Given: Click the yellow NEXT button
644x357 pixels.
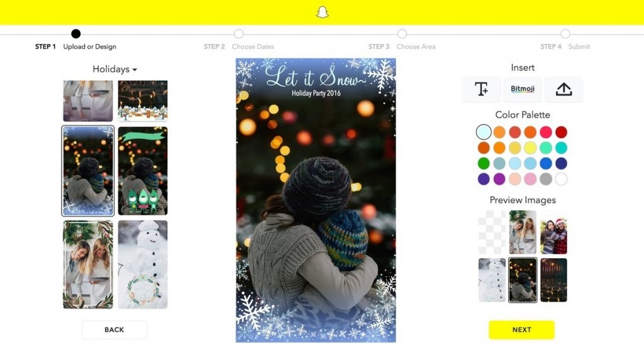Looking at the screenshot, I should coord(521,329).
